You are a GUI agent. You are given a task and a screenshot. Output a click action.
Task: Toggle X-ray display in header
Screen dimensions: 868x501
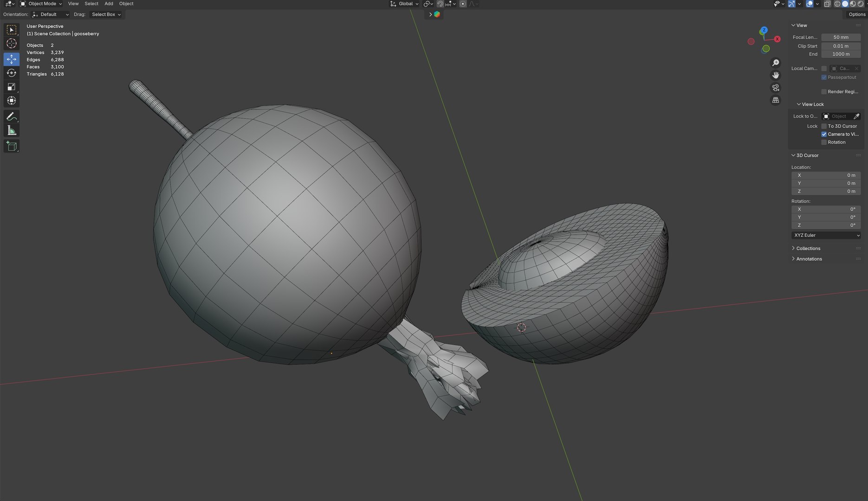[x=827, y=4]
